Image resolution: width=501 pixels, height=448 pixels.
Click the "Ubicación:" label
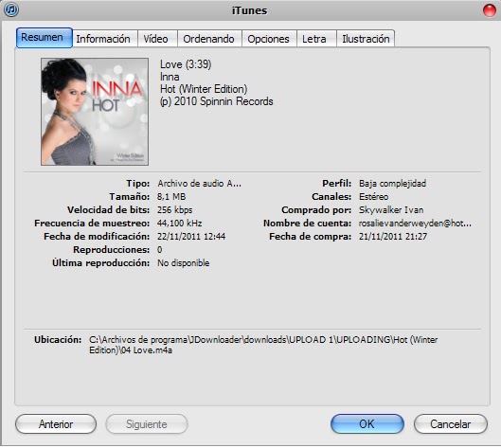[58, 339]
